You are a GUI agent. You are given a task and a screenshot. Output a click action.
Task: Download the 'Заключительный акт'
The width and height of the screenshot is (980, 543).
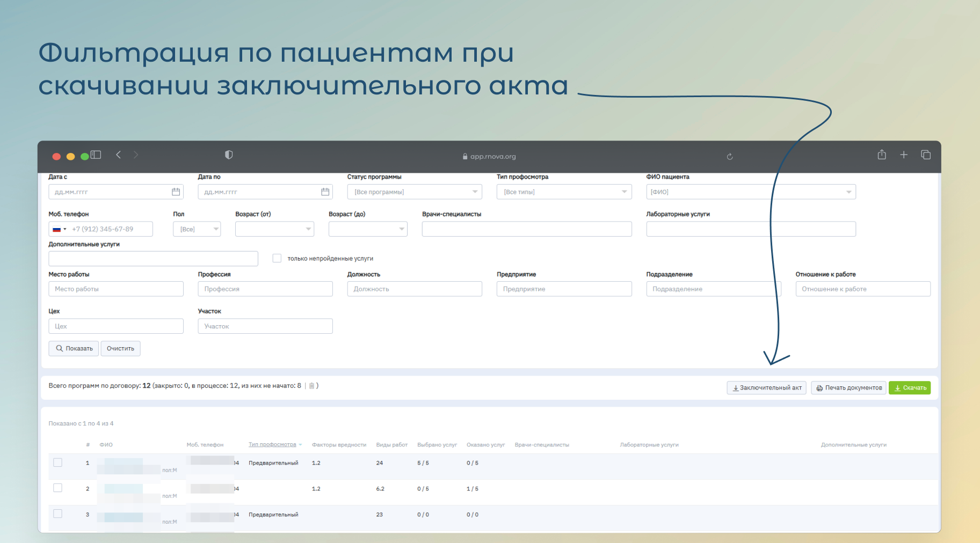[x=766, y=388]
